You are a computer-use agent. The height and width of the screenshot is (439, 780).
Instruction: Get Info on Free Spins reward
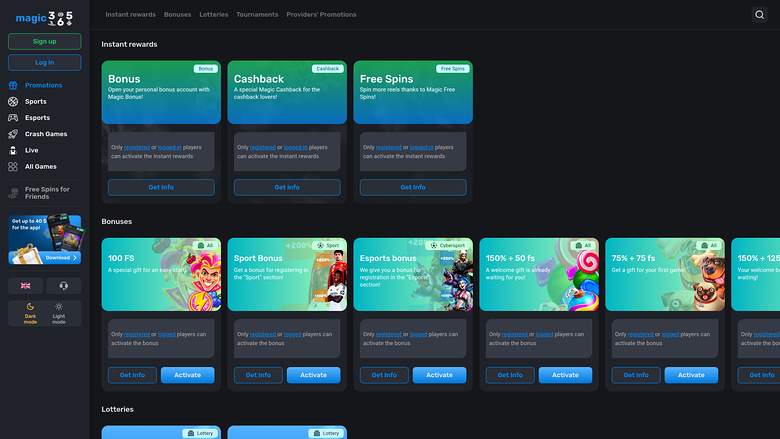click(x=413, y=187)
